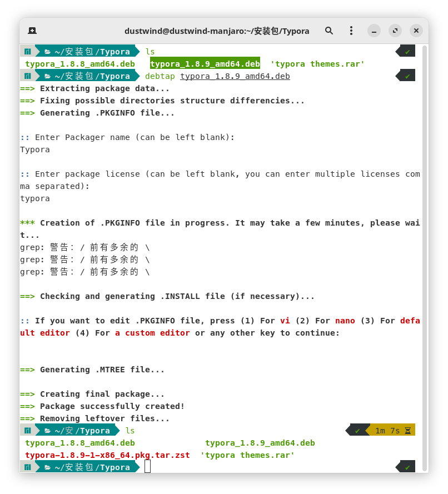Click the hourglass icon beside 1m 7s

[x=407, y=431]
